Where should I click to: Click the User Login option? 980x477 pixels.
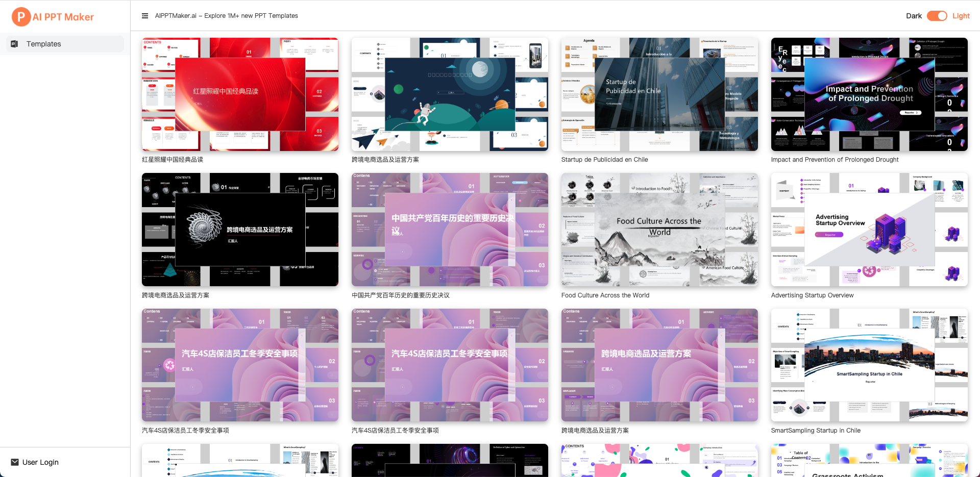(40, 462)
